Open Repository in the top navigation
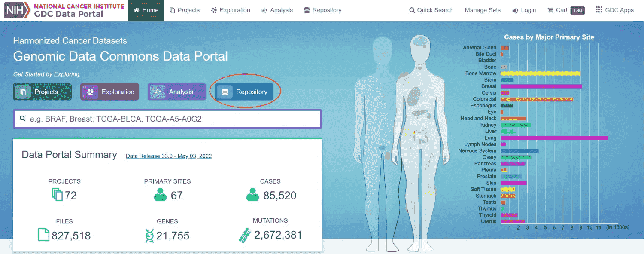644x254 pixels. coord(322,10)
